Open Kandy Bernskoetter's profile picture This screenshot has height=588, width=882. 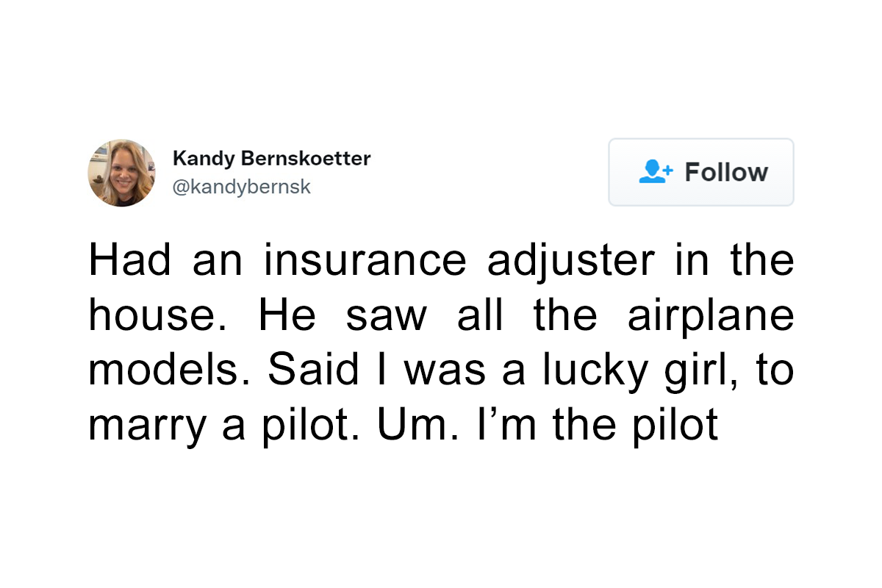121,173
